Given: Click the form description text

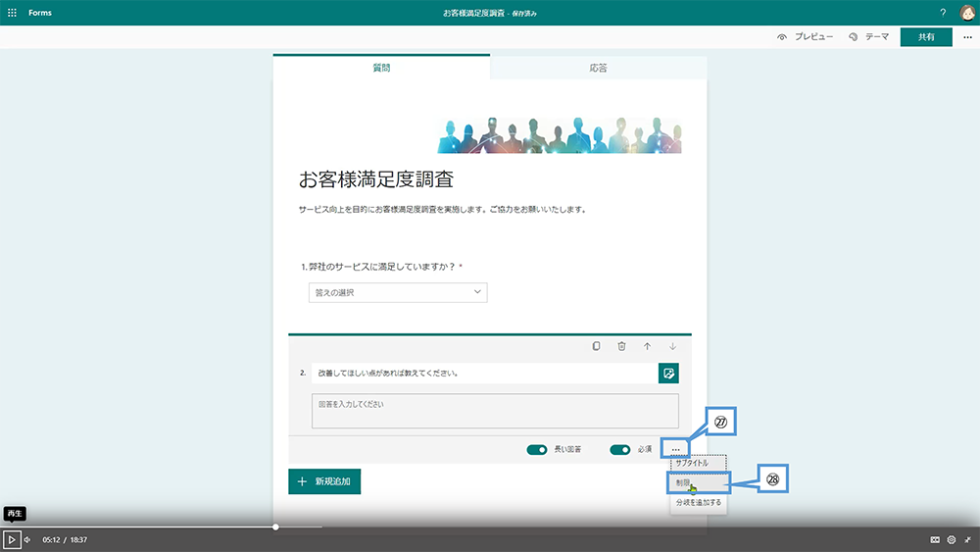Looking at the screenshot, I should point(443,210).
